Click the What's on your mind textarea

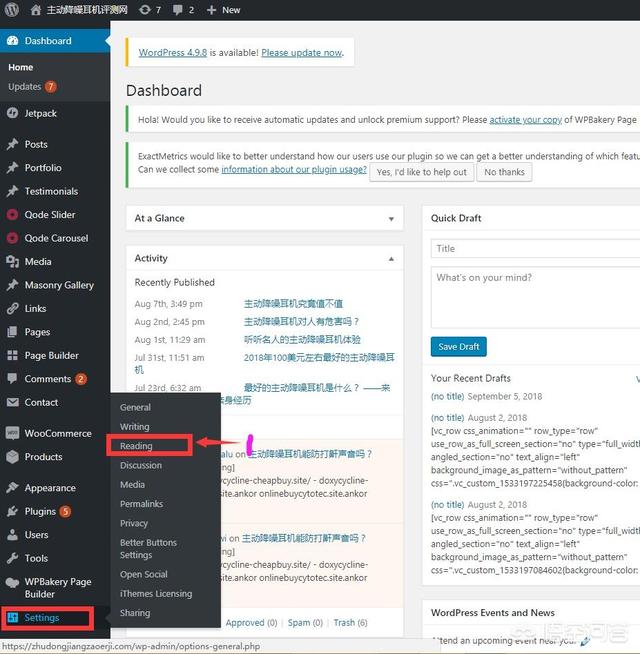pos(535,297)
